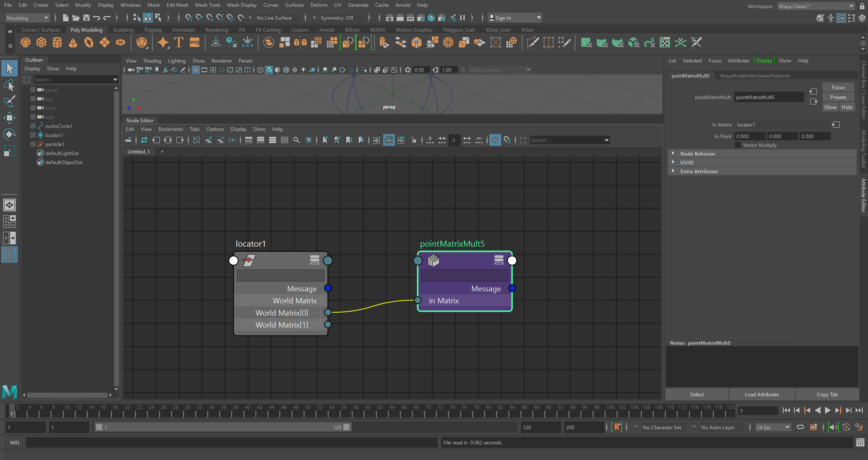Expand locator1 in the Outliner
Viewport: 868px width, 460px height.
coord(33,135)
